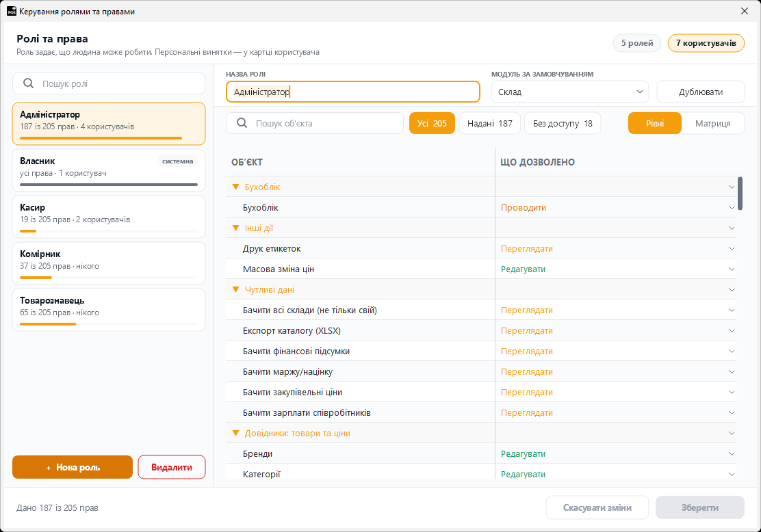This screenshot has width=761, height=532.
Task: Click the 5 ролей badge
Action: [x=637, y=43]
